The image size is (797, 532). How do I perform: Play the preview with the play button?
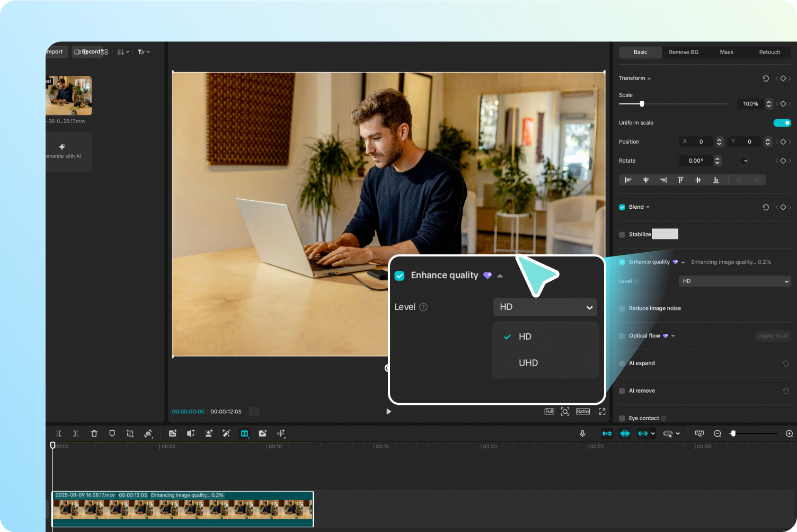389,411
